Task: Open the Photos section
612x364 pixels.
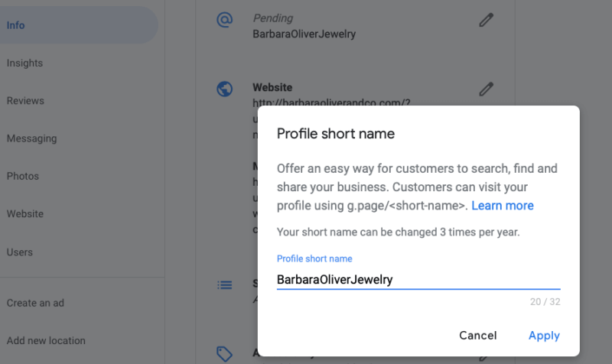Action: (23, 176)
